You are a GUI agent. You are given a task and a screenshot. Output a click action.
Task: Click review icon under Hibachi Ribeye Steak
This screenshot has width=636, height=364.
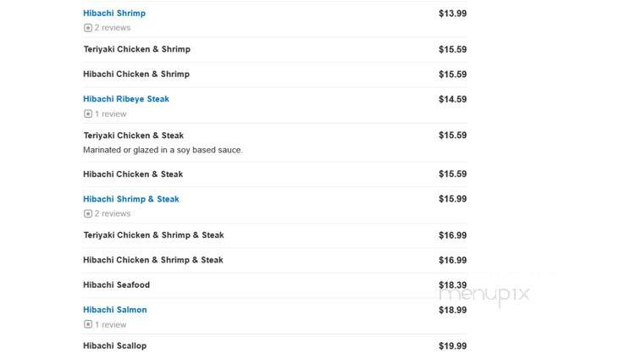87,114
